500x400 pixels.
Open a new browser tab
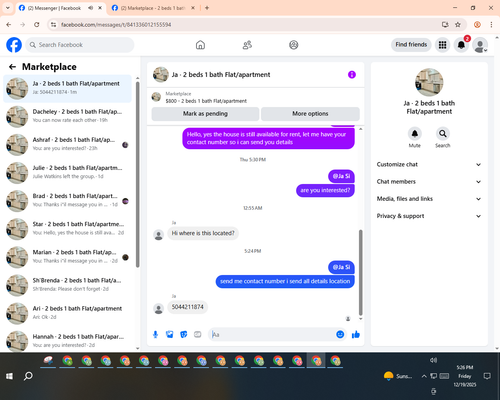[x=207, y=8]
